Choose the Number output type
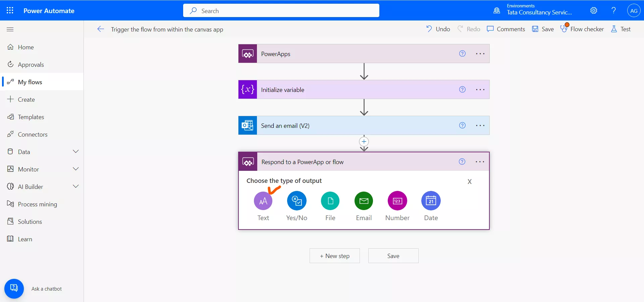 click(397, 201)
